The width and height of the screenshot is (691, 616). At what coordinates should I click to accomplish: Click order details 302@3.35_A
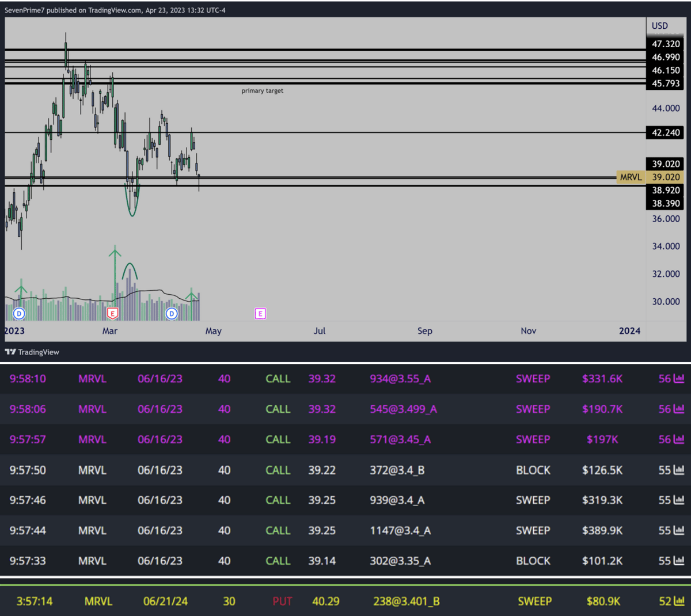click(400, 561)
